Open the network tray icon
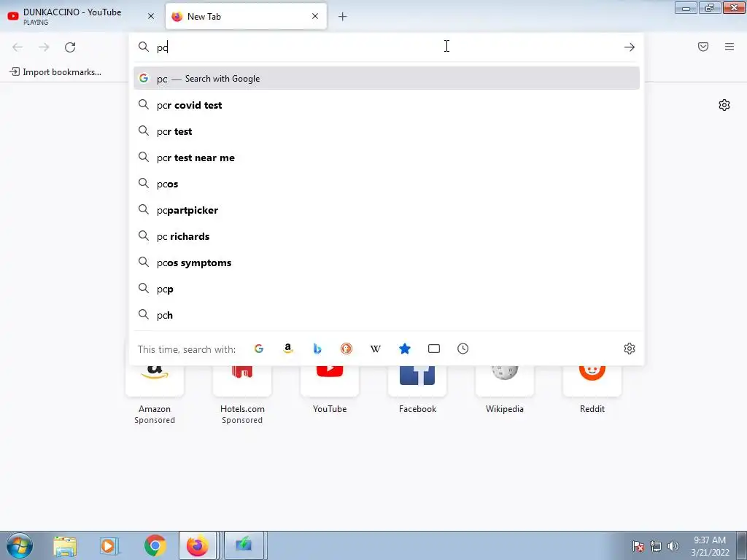The height and width of the screenshot is (560, 747). pos(656,546)
